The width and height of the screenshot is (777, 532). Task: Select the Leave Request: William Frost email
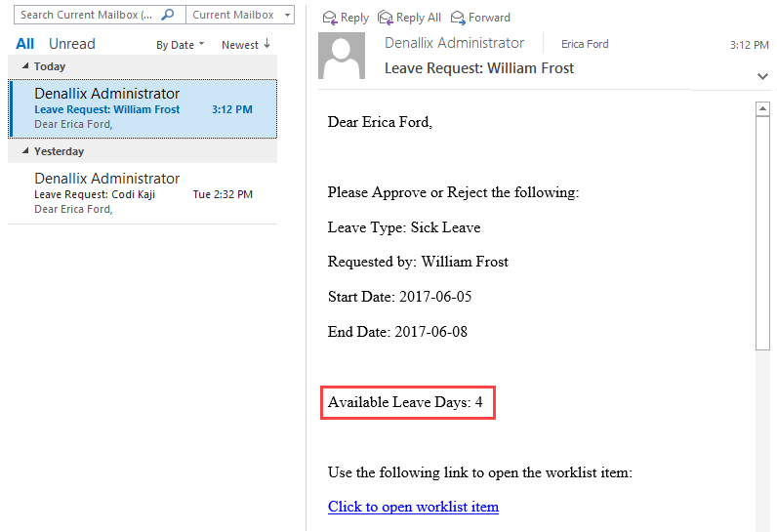tap(143, 108)
